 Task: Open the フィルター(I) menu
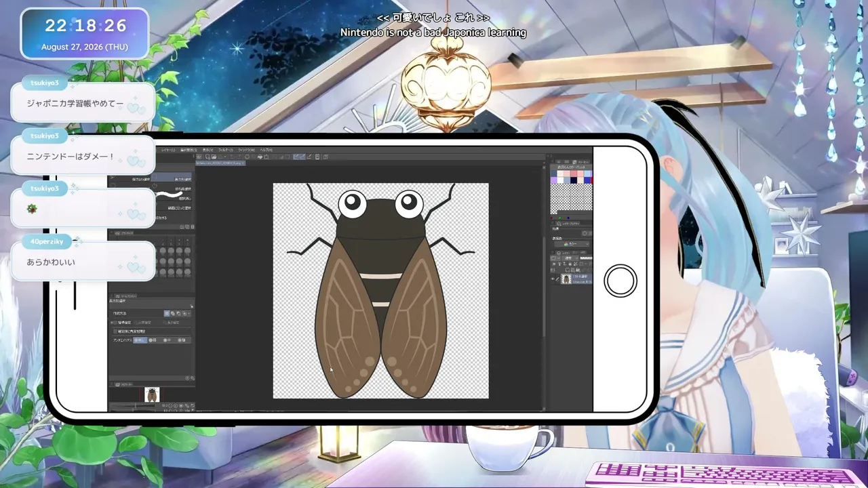pos(225,150)
